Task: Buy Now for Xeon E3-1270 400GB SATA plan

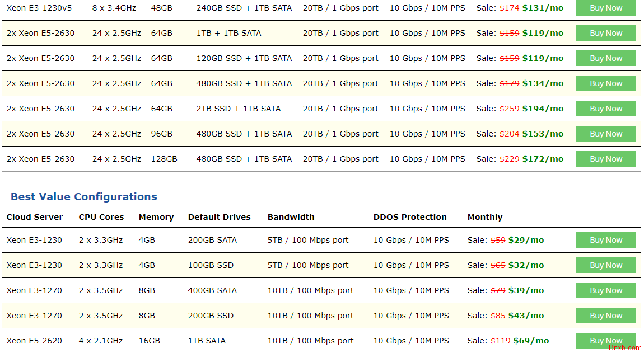Action: tap(606, 290)
